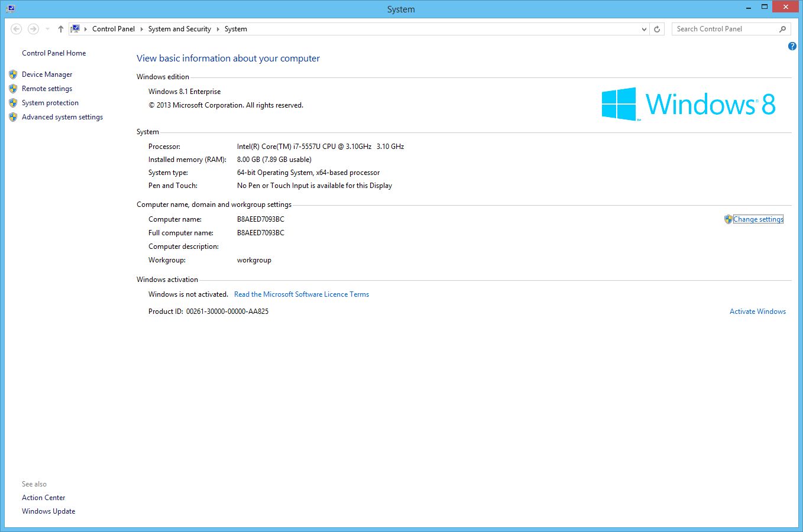Click Activate Windows link

coord(757,312)
